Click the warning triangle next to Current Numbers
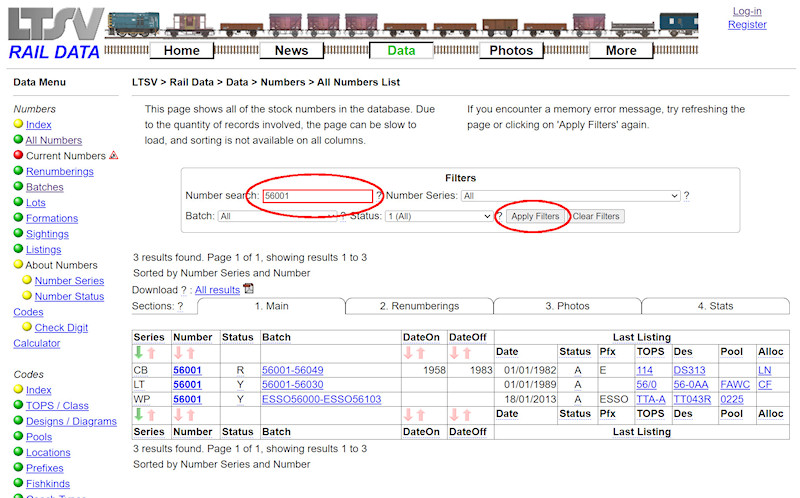The width and height of the screenshot is (800, 498). click(x=114, y=156)
